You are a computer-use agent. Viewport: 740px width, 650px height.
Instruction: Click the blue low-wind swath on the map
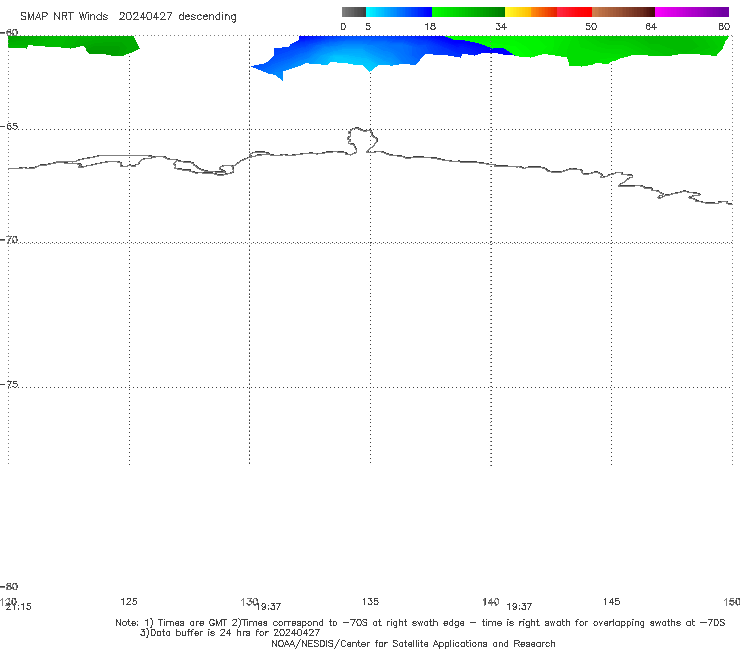click(x=368, y=51)
